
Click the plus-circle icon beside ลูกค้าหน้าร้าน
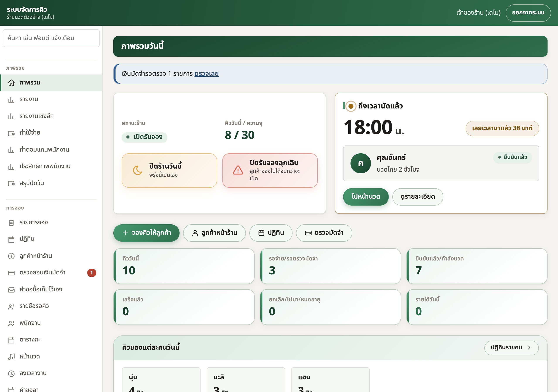point(11,256)
